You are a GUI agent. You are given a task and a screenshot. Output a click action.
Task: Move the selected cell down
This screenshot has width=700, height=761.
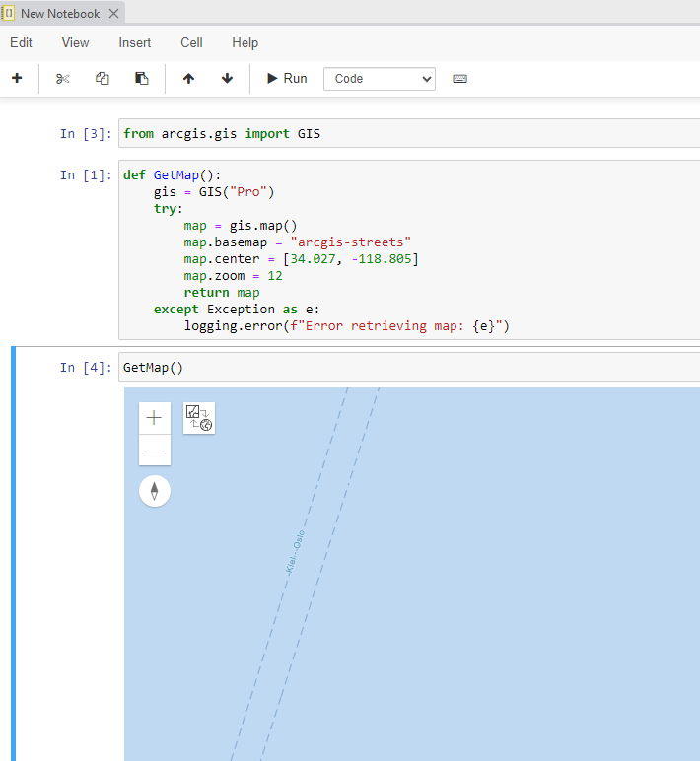tap(228, 79)
